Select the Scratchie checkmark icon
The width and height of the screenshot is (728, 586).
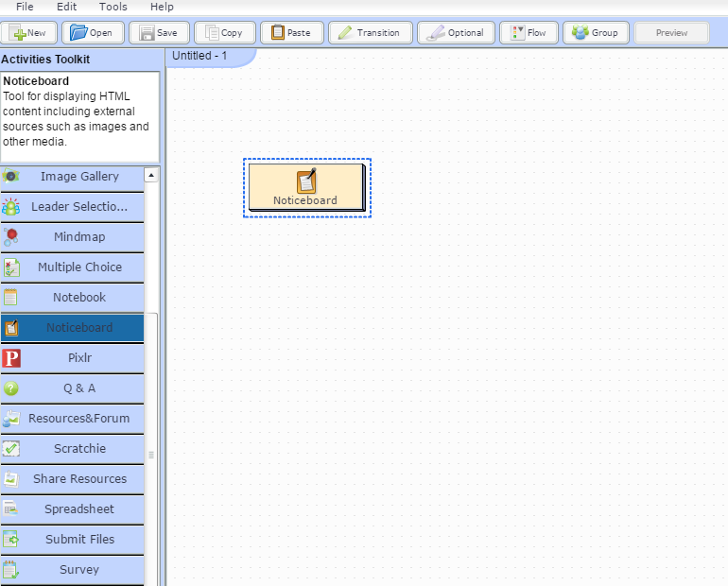pyautogui.click(x=11, y=449)
